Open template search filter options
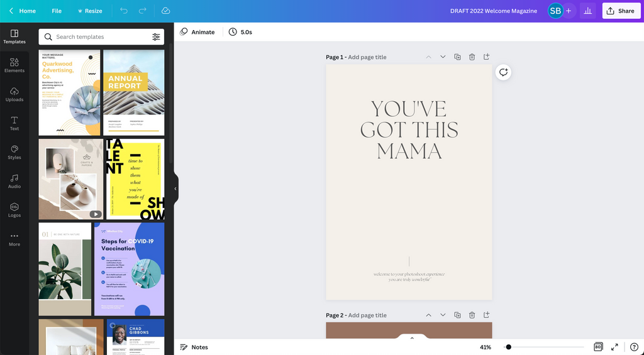This screenshot has width=644, height=355. pos(156,37)
